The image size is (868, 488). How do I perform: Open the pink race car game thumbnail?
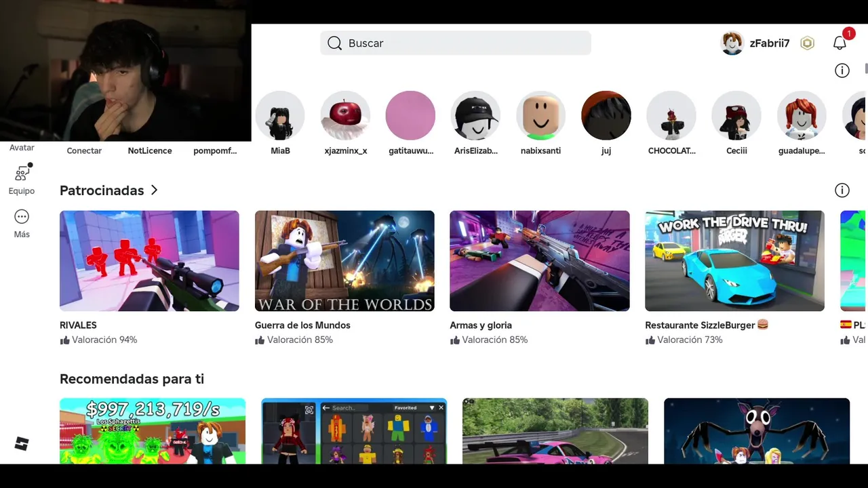pyautogui.click(x=555, y=431)
